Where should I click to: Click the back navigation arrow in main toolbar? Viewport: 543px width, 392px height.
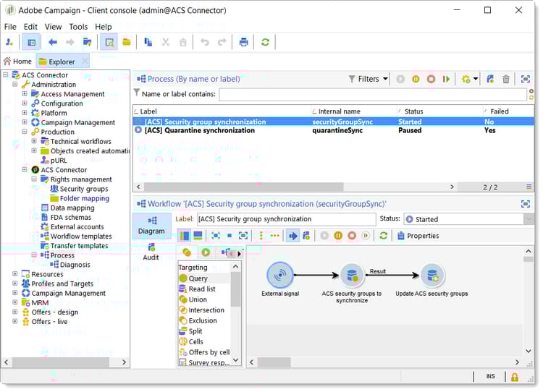tap(53, 42)
